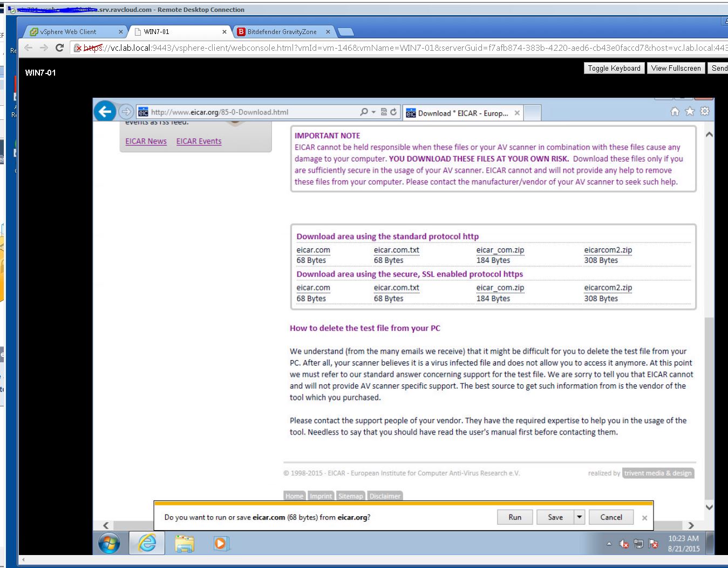Click the IE Home icon

click(675, 112)
